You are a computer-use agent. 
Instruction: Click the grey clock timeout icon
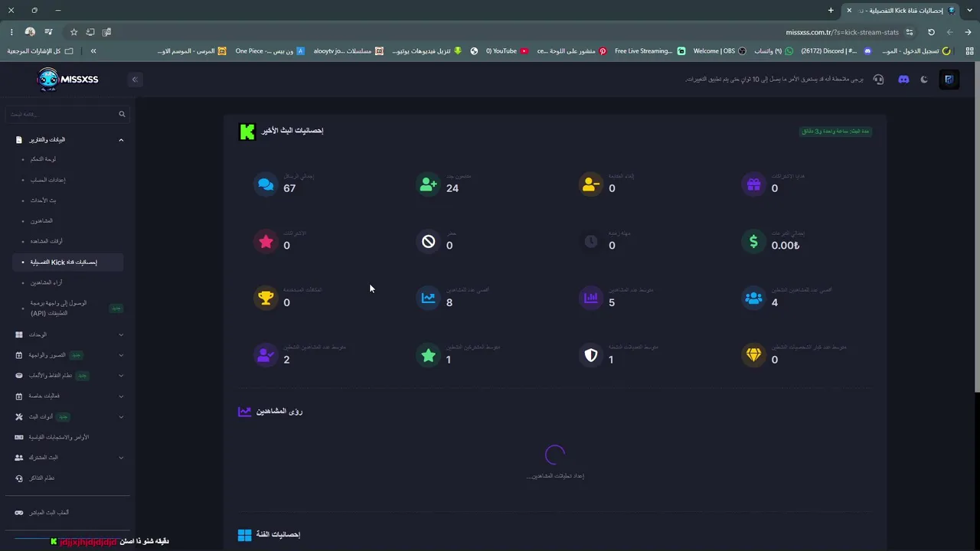click(x=591, y=242)
